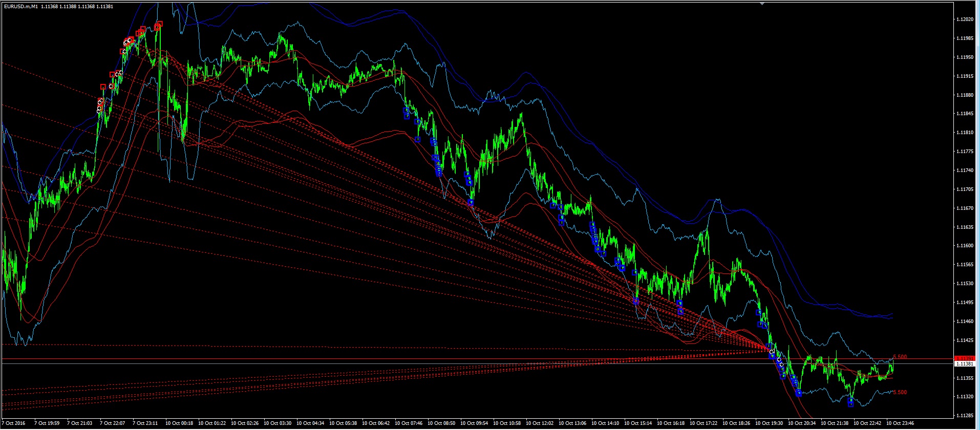Click the 5.500 label on the red horizontal line
This screenshot has height=430, width=980.
tap(900, 357)
